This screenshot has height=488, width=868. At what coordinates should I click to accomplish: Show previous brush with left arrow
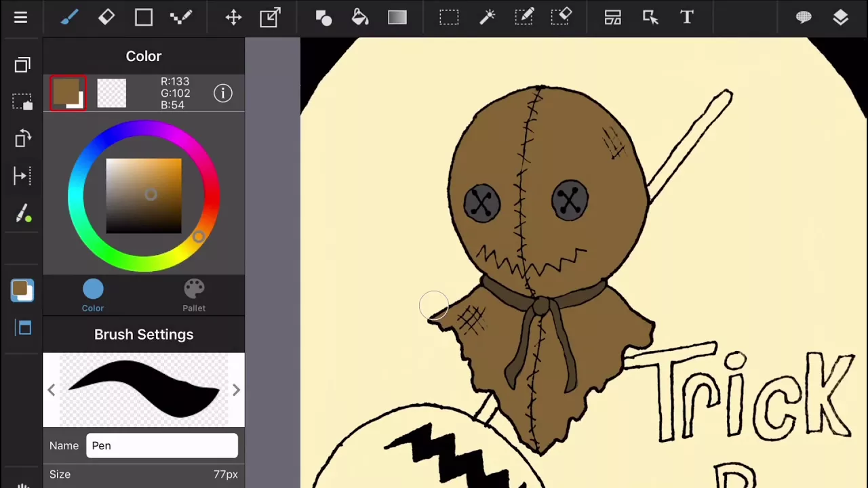[x=52, y=390]
